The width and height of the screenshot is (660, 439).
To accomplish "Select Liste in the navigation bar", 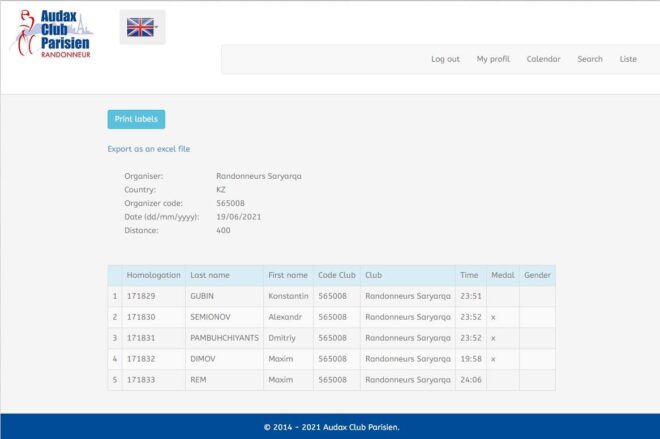I will 628,59.
